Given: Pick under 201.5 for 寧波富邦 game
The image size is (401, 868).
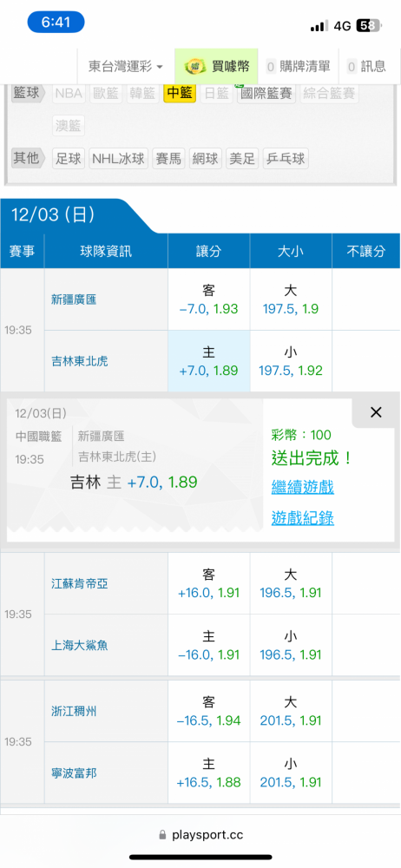Looking at the screenshot, I should coord(291,773).
